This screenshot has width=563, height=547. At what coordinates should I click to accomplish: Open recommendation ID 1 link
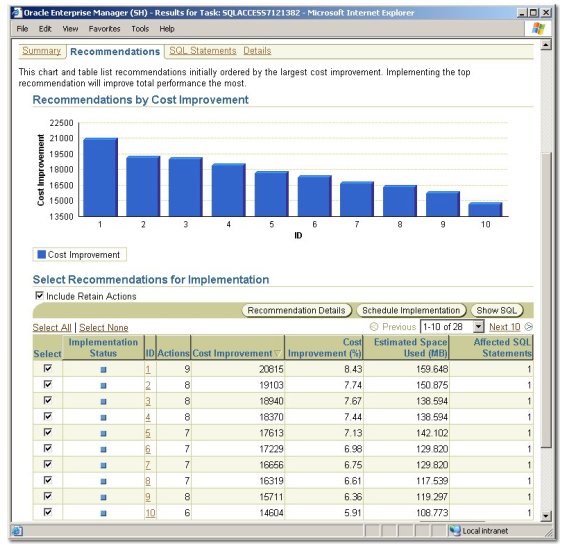tap(148, 369)
